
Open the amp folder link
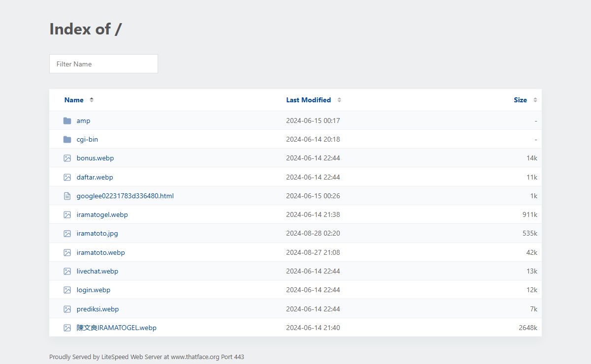point(83,121)
